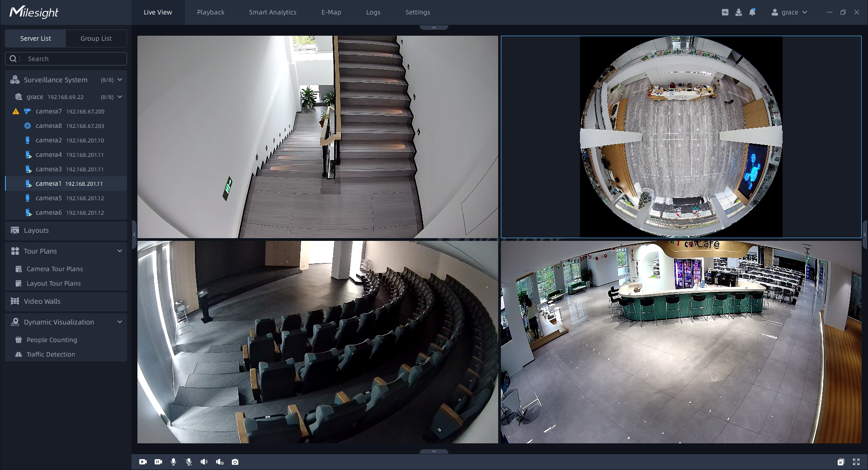Click the Camera Tour Plans icon
Screen dimensions: 868x470
tap(19, 269)
